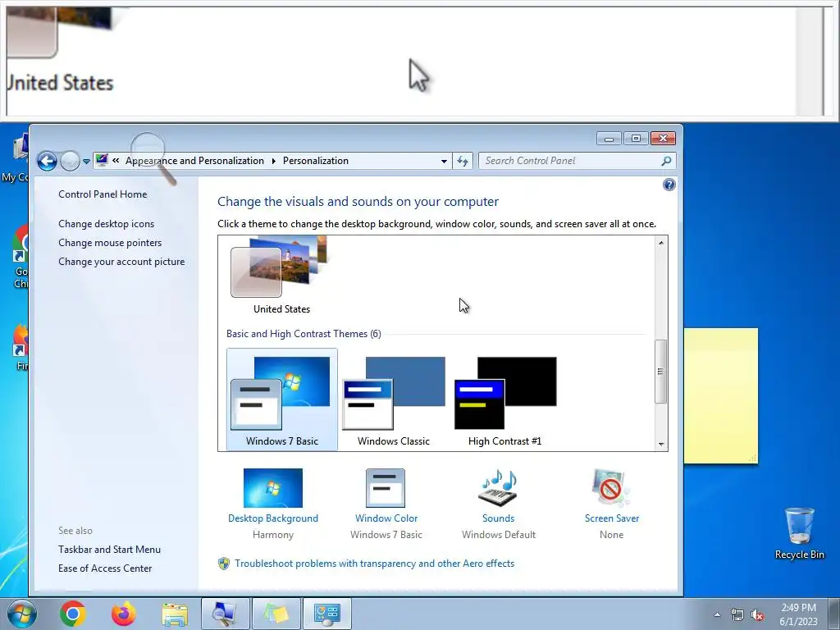Open the Recycle Bin desktop icon
The width and height of the screenshot is (840, 630).
click(799, 533)
